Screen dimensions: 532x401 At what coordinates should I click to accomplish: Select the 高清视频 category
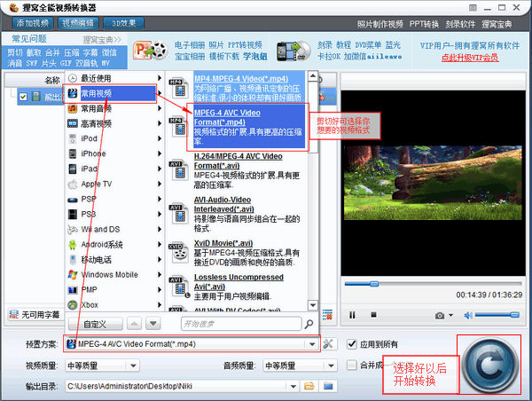coord(114,123)
